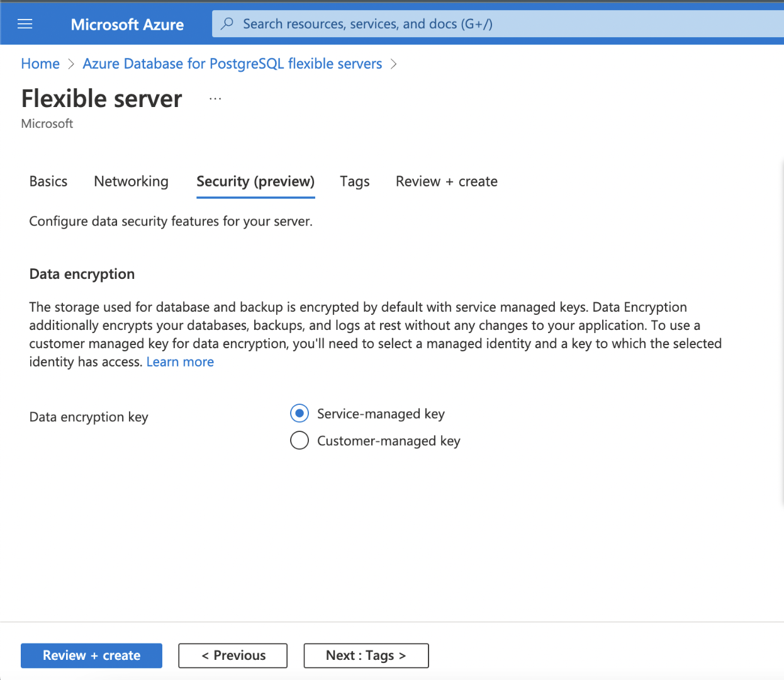Click the chevron after the Home breadcrumb
The height and width of the screenshot is (680, 784).
(x=71, y=64)
